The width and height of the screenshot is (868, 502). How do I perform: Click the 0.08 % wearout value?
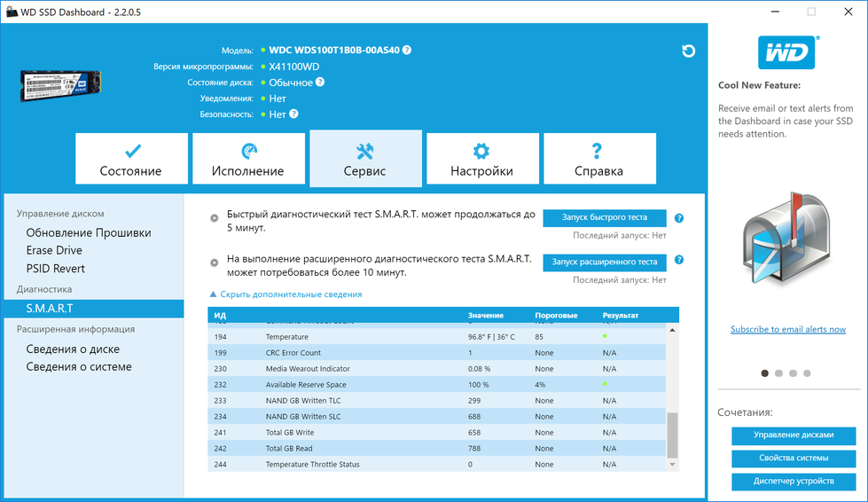point(479,369)
